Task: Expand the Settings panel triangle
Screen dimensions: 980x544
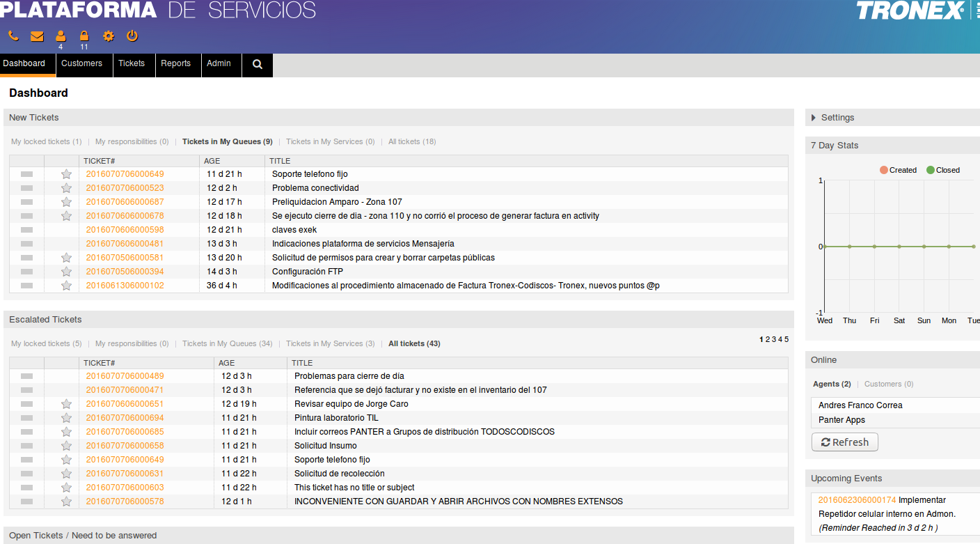Action: (814, 118)
